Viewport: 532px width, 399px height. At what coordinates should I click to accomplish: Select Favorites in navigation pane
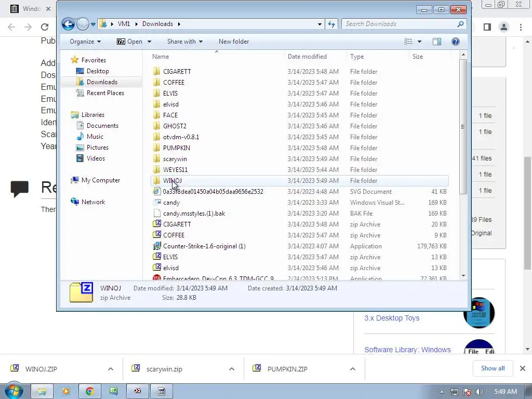coord(94,60)
